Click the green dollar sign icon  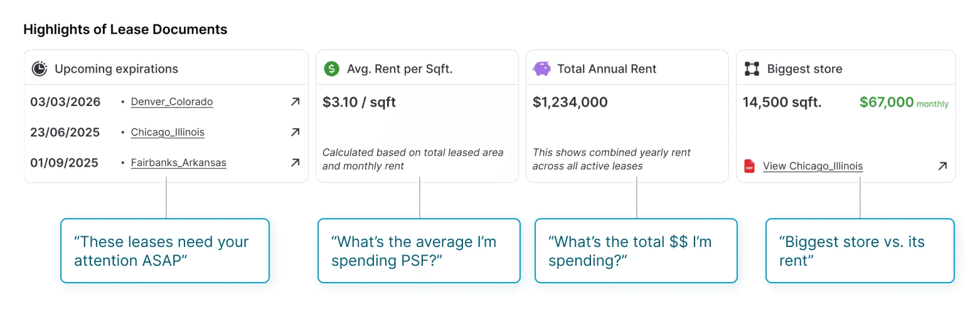[331, 69]
